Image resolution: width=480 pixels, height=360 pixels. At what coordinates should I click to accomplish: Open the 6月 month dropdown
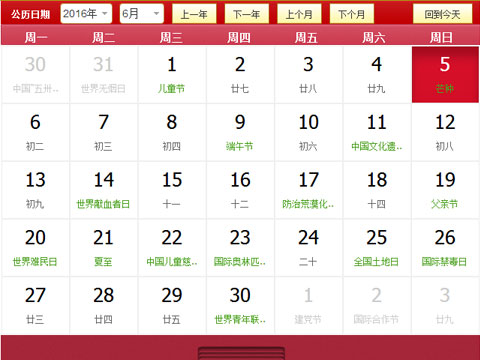pyautogui.click(x=142, y=14)
